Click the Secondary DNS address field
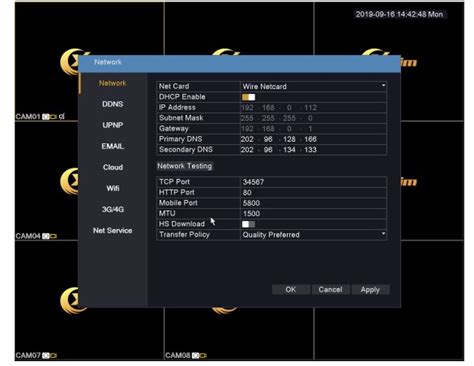This screenshot has height=366, width=474. [x=313, y=150]
